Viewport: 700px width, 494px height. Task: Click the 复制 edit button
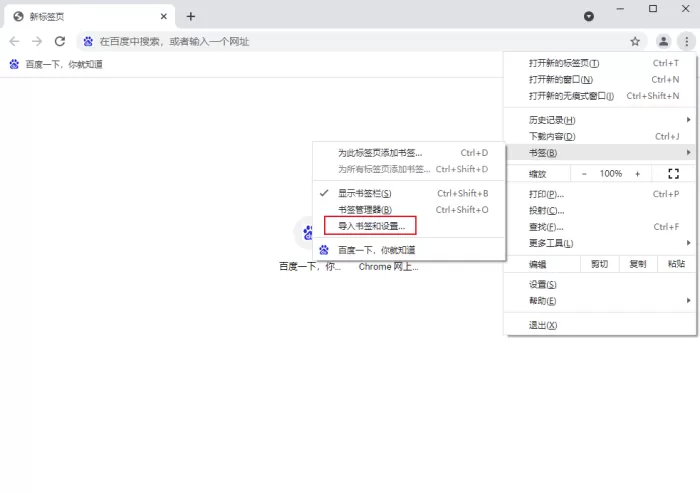638,264
